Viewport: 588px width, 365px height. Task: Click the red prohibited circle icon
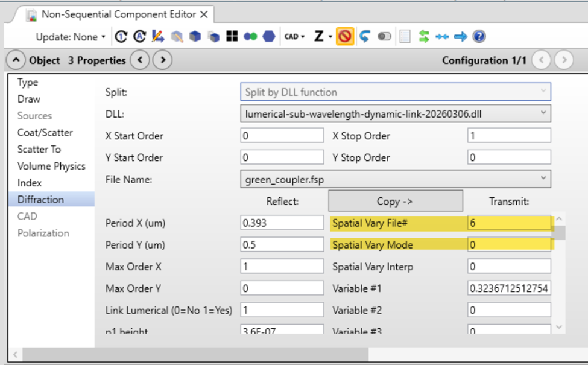pos(345,36)
